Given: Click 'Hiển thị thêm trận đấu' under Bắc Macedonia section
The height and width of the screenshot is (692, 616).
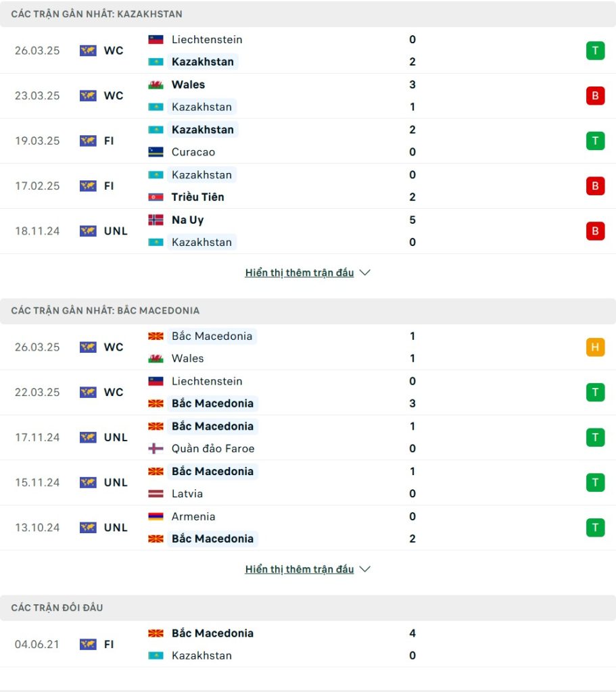Looking at the screenshot, I should [x=300, y=569].
